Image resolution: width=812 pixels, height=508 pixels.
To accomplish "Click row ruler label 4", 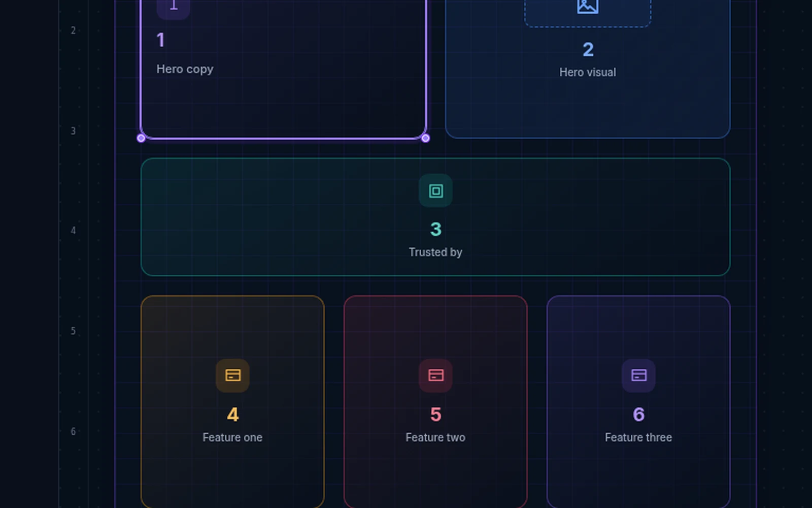I will pos(73,231).
